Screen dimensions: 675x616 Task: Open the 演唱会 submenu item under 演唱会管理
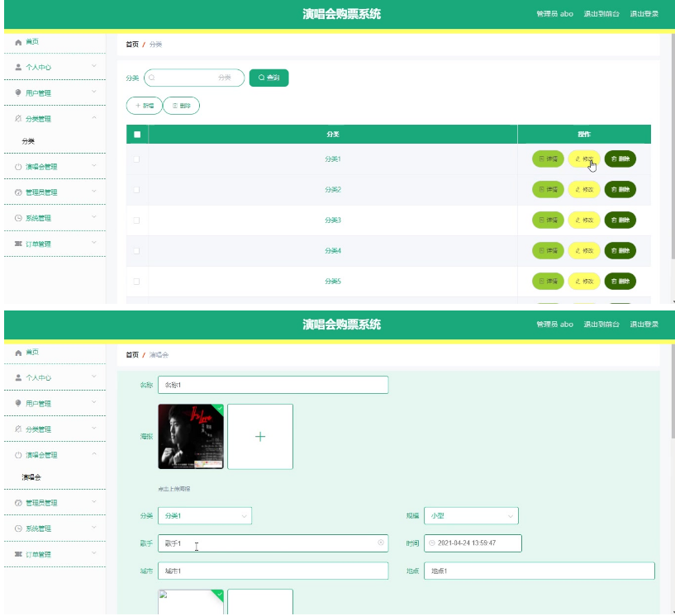31,477
